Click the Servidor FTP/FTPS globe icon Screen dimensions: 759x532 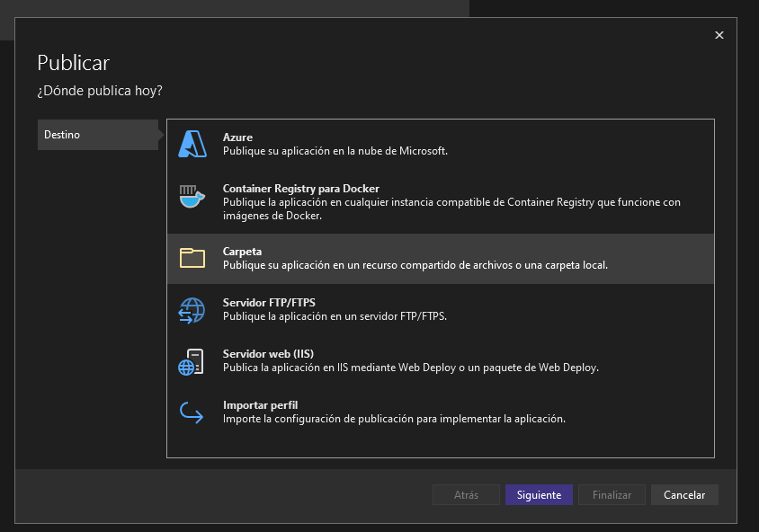192,309
